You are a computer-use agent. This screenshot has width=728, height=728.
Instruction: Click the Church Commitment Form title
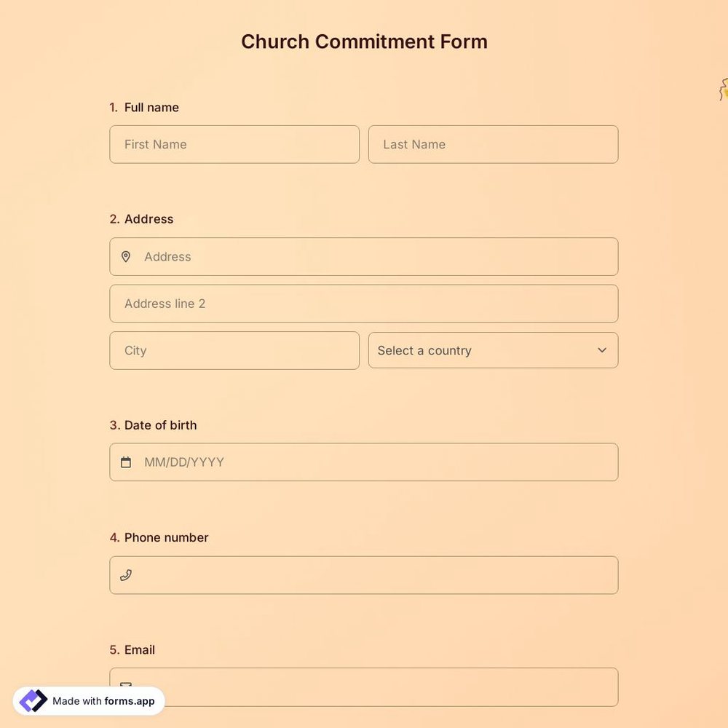point(364,41)
